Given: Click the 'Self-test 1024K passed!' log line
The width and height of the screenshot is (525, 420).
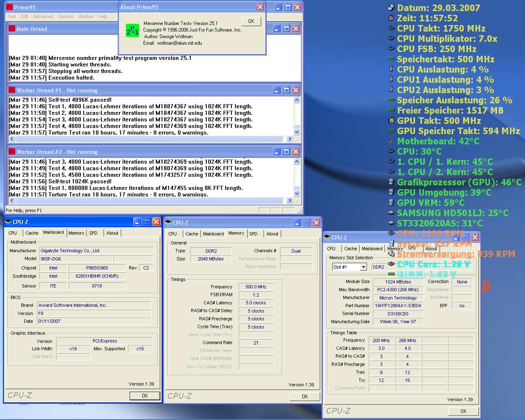Looking at the screenshot, I should click(60, 181).
